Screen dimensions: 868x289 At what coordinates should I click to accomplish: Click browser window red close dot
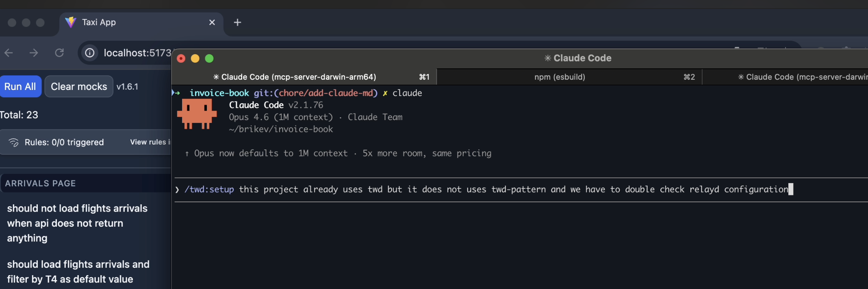click(x=12, y=22)
